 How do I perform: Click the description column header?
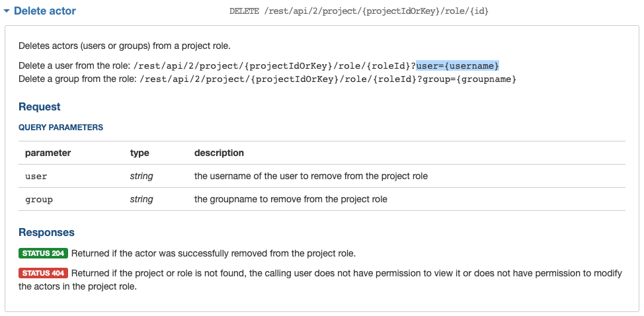(x=219, y=153)
